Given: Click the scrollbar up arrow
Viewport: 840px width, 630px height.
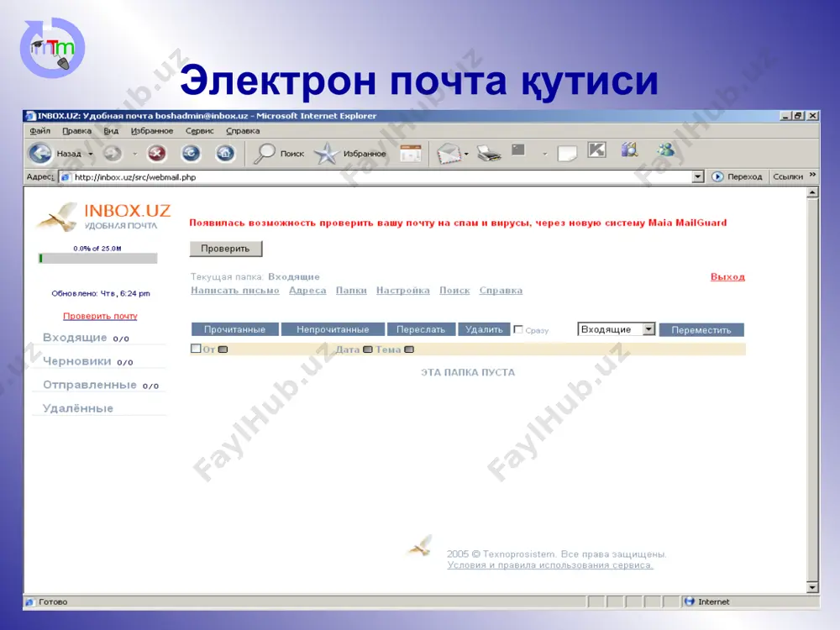Looking at the screenshot, I should (x=812, y=192).
